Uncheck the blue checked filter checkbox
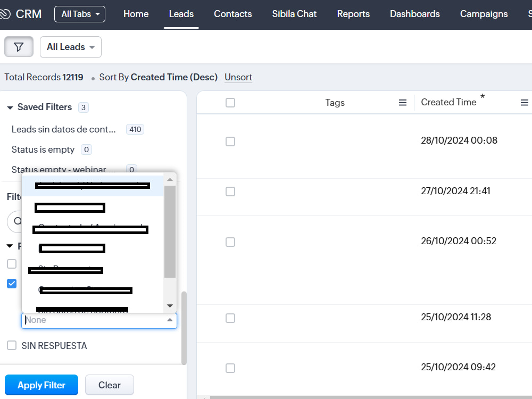The width and height of the screenshot is (532, 399). click(12, 283)
